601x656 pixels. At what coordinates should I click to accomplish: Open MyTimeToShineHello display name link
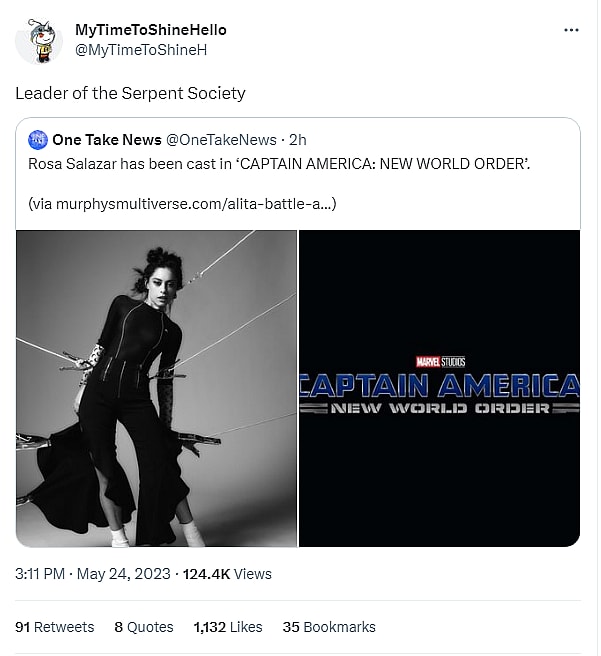(x=150, y=30)
